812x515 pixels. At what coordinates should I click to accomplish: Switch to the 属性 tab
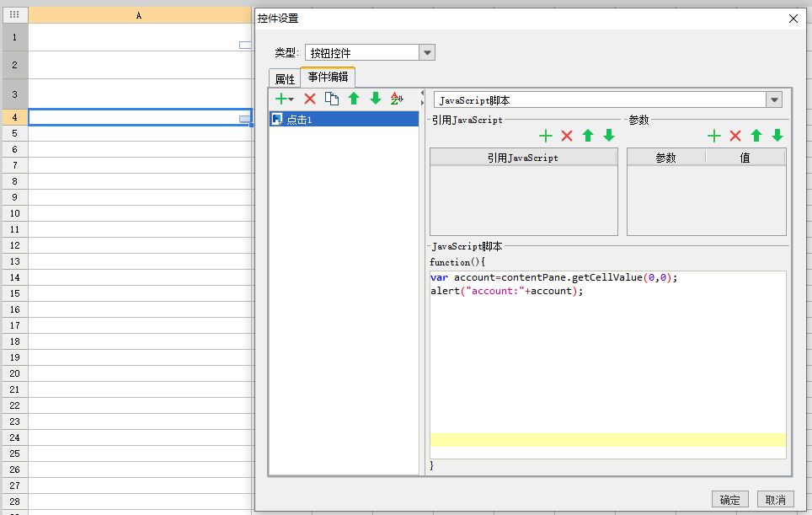pos(285,78)
